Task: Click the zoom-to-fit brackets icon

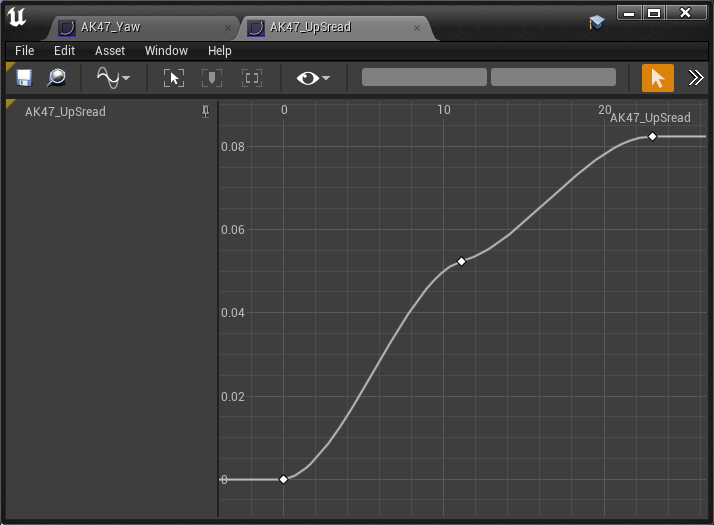Action: pyautogui.click(x=252, y=78)
